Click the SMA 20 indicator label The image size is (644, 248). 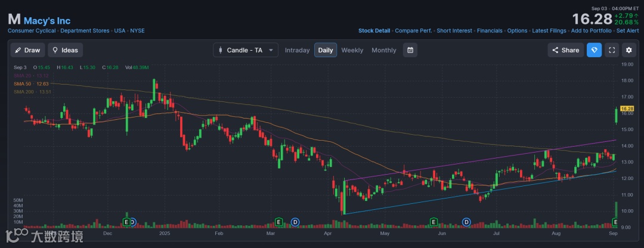coord(31,76)
